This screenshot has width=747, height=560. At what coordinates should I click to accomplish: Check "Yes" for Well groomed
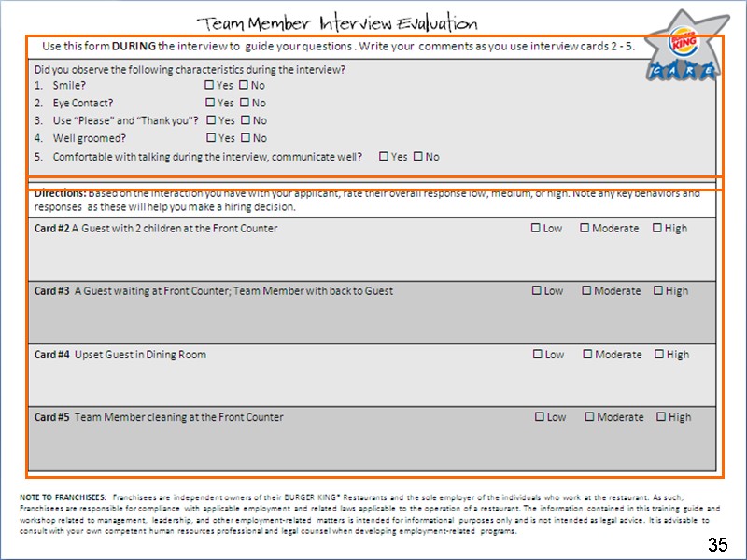pos(210,138)
